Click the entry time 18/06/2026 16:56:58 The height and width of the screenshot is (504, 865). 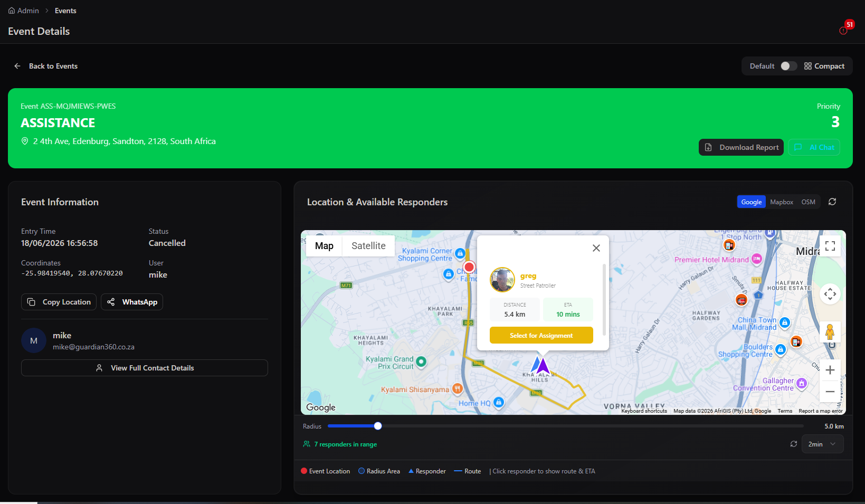[x=59, y=243]
